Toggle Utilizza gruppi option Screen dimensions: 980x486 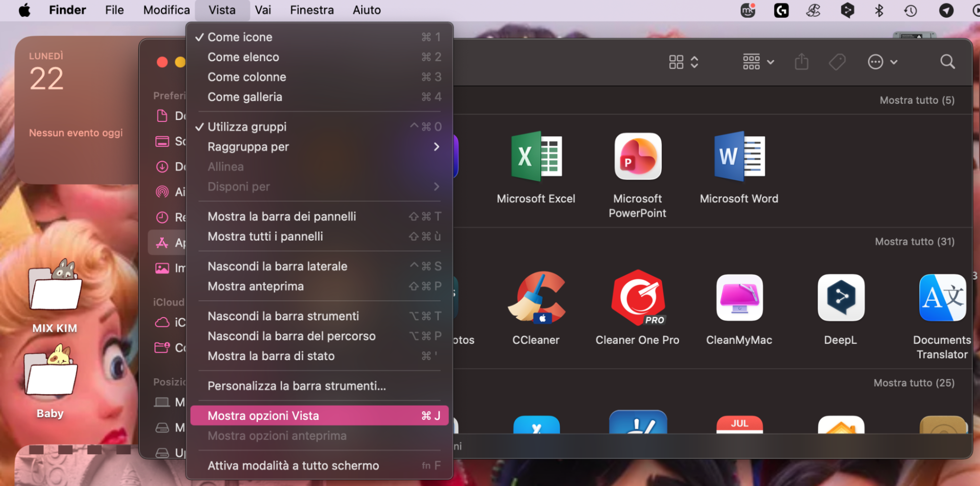[x=319, y=126]
